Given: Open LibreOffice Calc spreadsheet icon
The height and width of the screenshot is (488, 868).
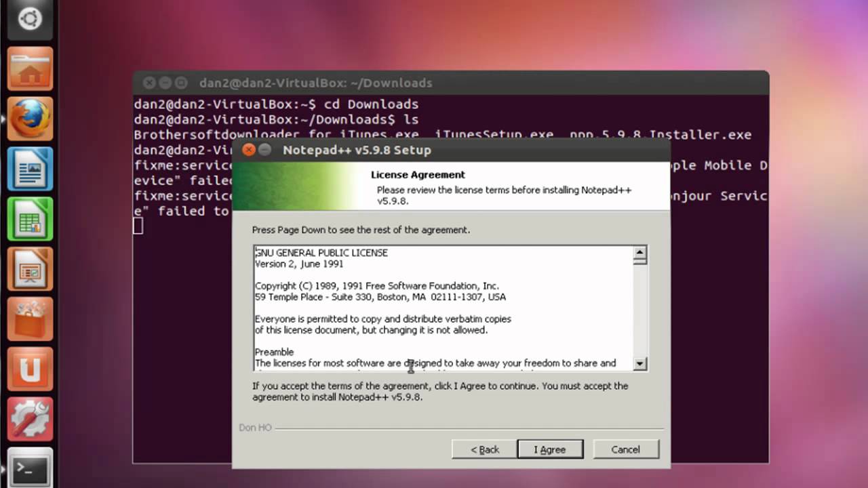Looking at the screenshot, I should coord(30,219).
